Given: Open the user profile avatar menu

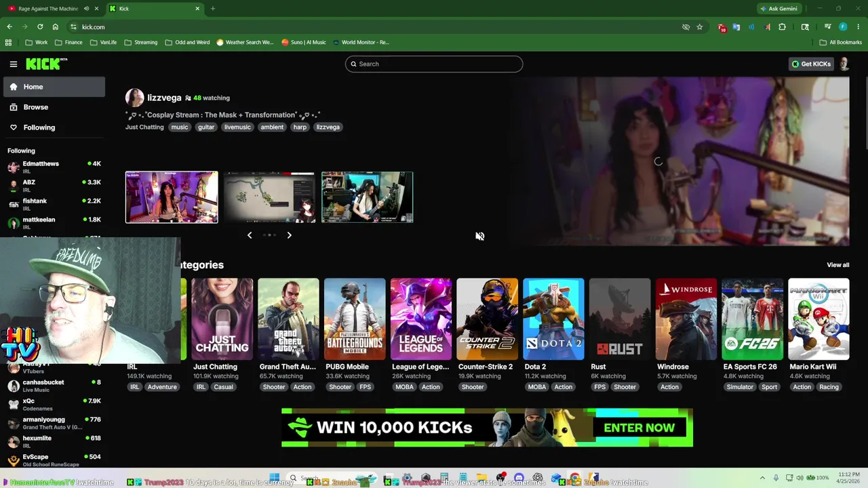Looking at the screenshot, I should pyautogui.click(x=844, y=64).
